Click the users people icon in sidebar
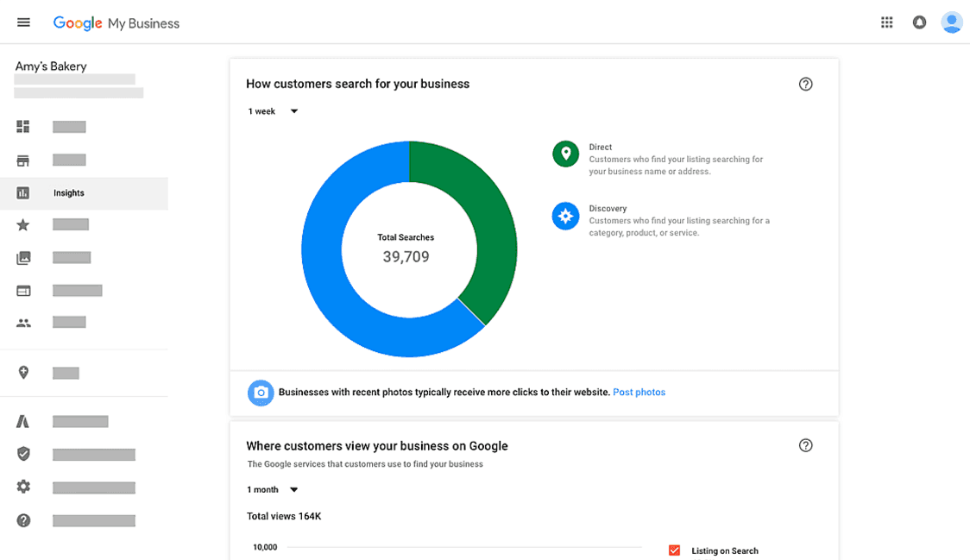Viewport: 970px width, 560px height. tap(23, 323)
